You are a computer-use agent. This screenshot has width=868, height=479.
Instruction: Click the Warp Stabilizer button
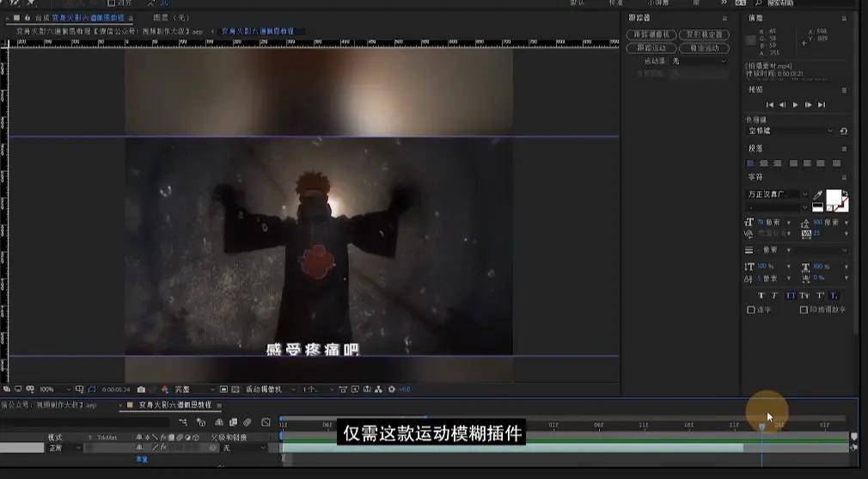pyautogui.click(x=704, y=35)
